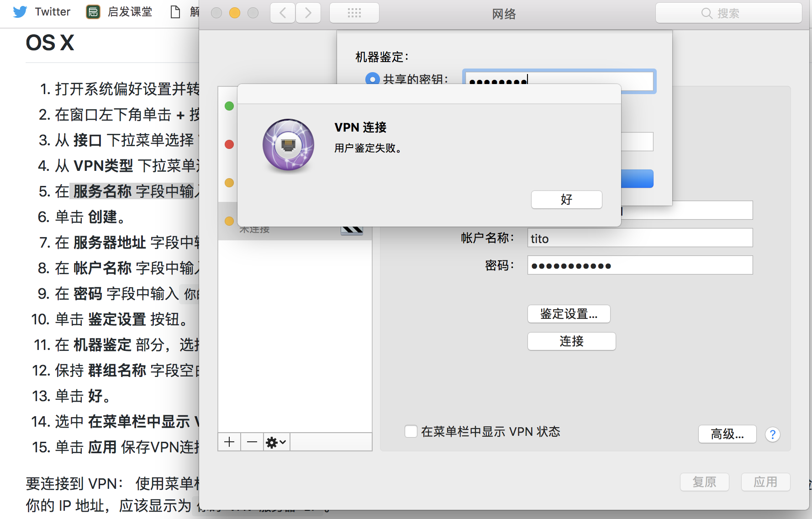This screenshot has height=519, width=812.
Task: Click the blue default button in sheet
Action: coord(637,179)
